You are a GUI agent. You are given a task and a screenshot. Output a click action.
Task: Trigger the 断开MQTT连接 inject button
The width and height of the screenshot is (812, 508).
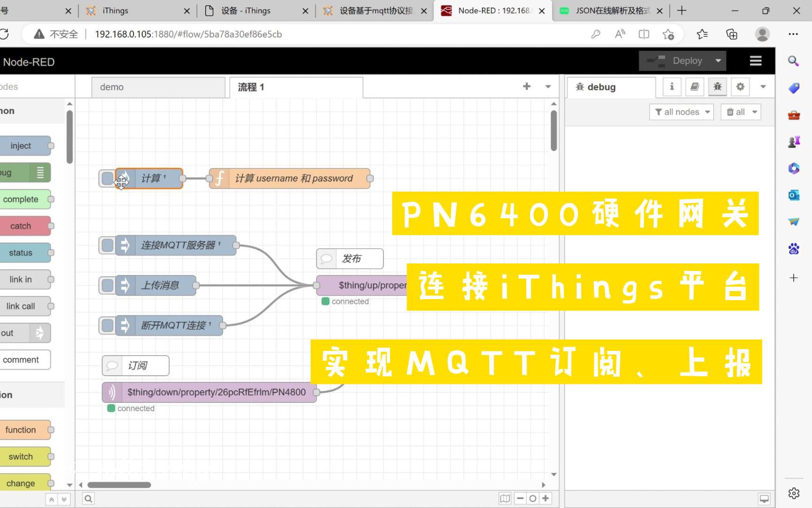107,325
